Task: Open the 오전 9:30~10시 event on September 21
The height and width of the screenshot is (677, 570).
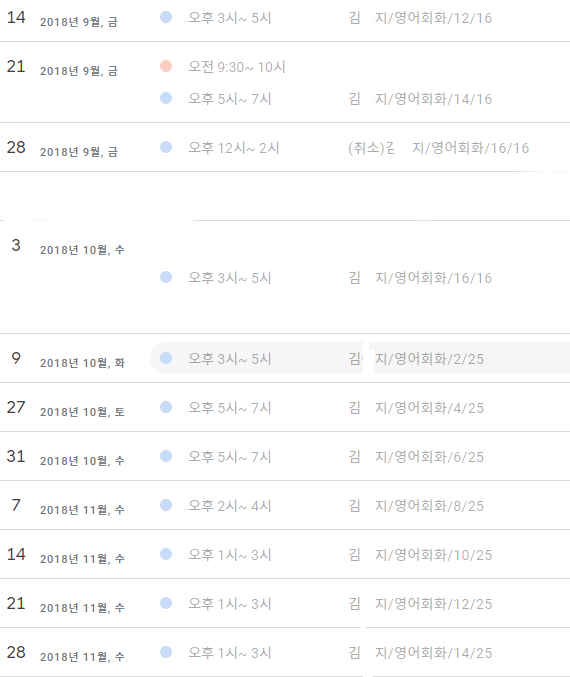Action: [360, 66]
